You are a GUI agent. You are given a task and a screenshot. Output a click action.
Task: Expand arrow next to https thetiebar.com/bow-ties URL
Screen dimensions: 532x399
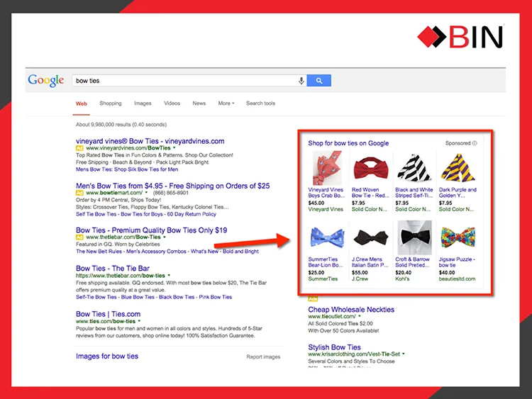point(169,275)
